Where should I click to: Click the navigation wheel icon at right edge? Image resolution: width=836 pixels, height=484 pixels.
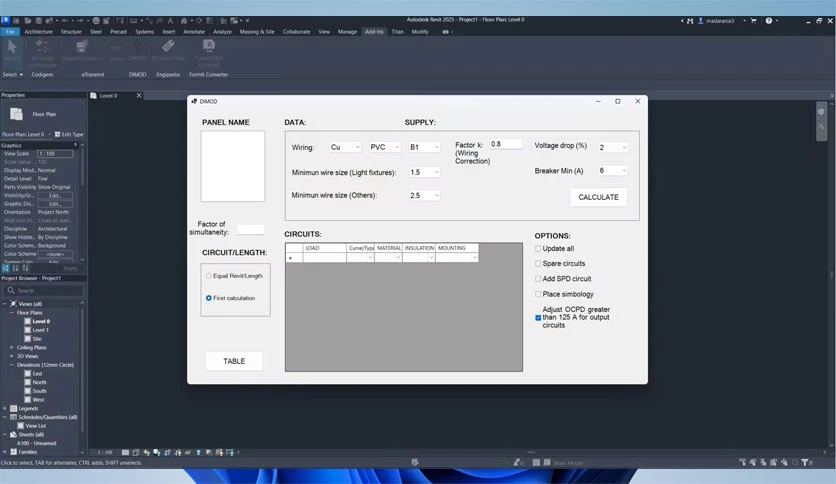821,112
